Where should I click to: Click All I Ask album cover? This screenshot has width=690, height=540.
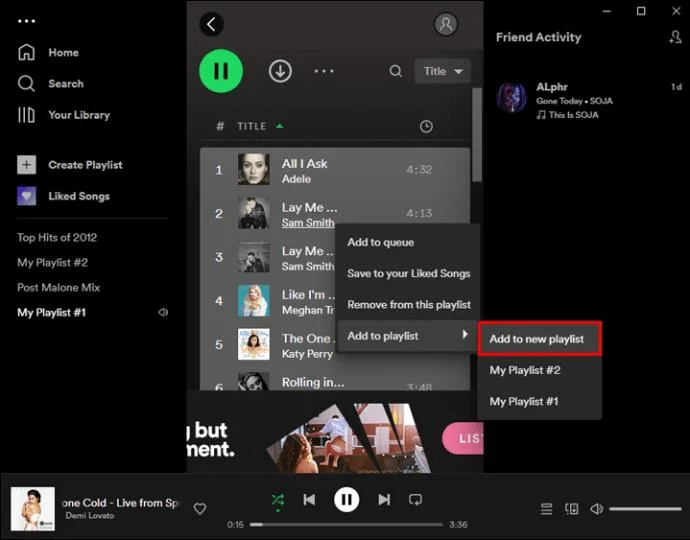click(253, 169)
